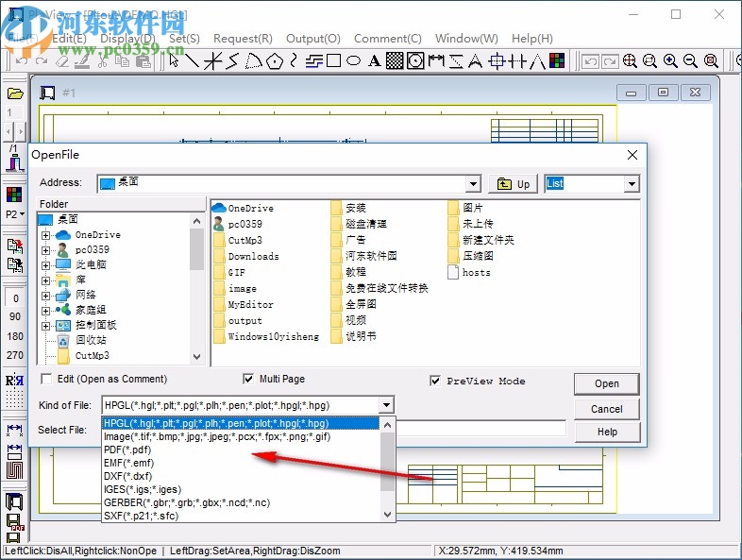Select the arrow pointer tool in toolbar
This screenshot has height=560, width=742.
click(x=174, y=60)
